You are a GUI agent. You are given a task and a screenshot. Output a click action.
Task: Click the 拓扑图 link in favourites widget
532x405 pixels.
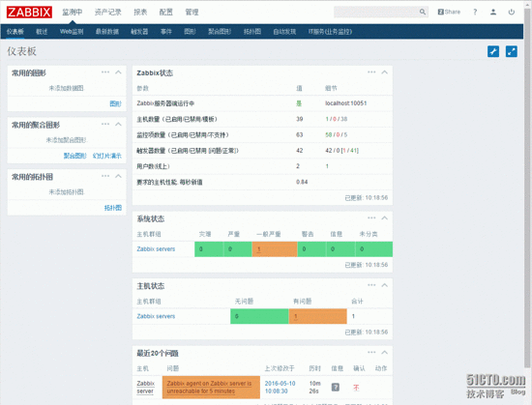point(113,208)
